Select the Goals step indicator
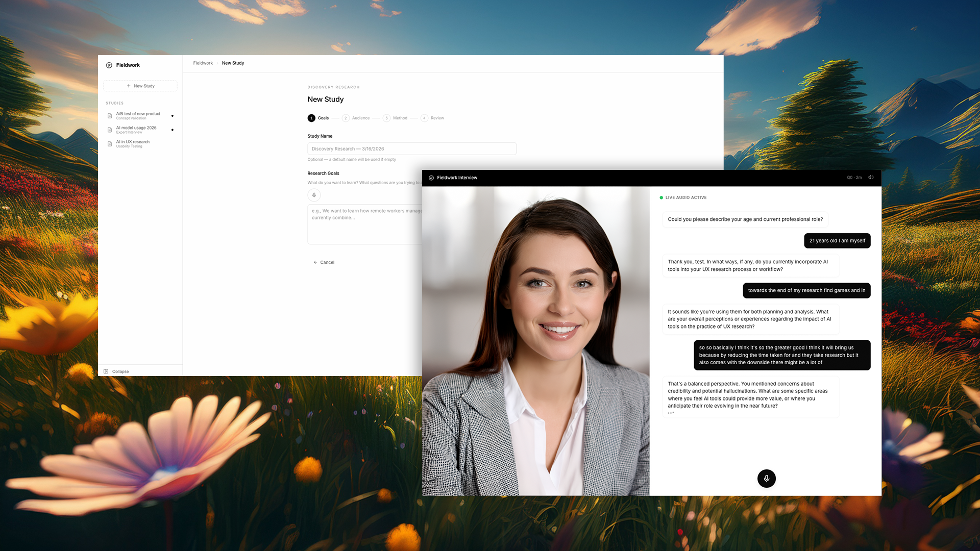Image resolution: width=980 pixels, height=551 pixels. coord(312,118)
